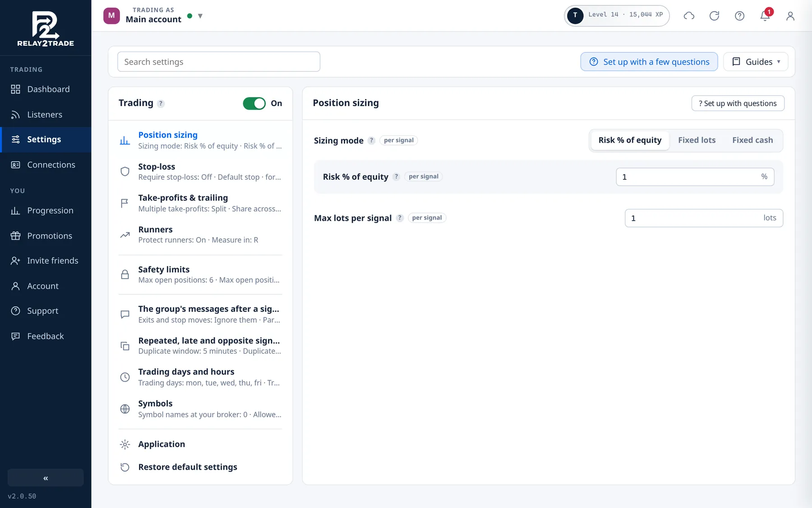Open Trading days and hours section
The width and height of the screenshot is (812, 508).
coord(200,377)
